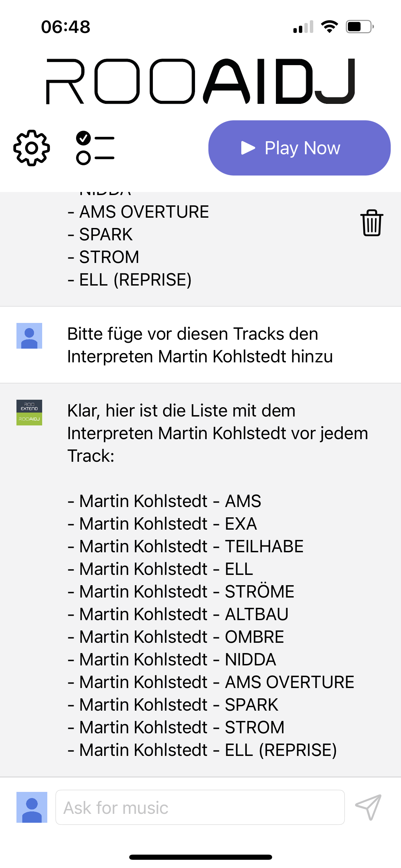This screenshot has width=401, height=868.
Task: Tap the ROOAIDJ logo header
Action: tap(200, 81)
